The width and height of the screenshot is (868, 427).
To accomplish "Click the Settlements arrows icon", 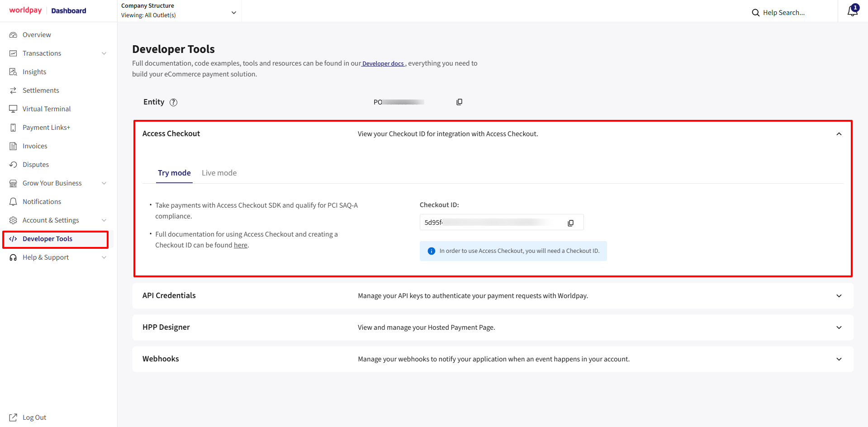I will pyautogui.click(x=13, y=90).
